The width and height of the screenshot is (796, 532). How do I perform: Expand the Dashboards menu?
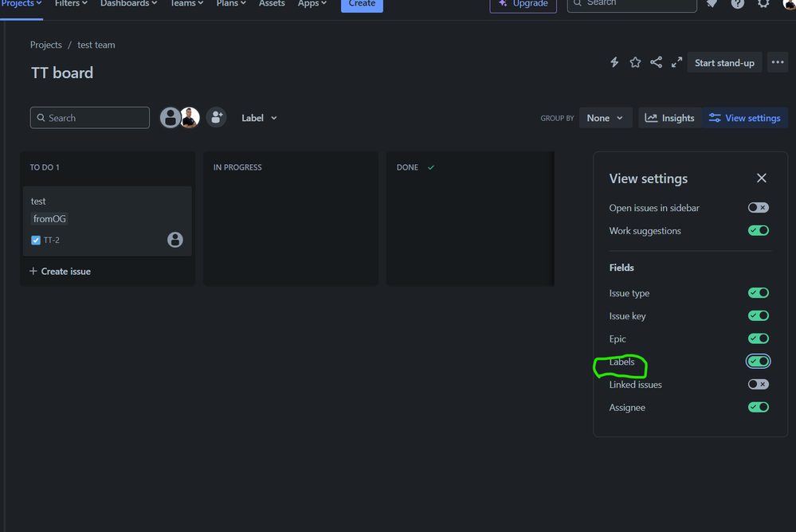tap(128, 4)
